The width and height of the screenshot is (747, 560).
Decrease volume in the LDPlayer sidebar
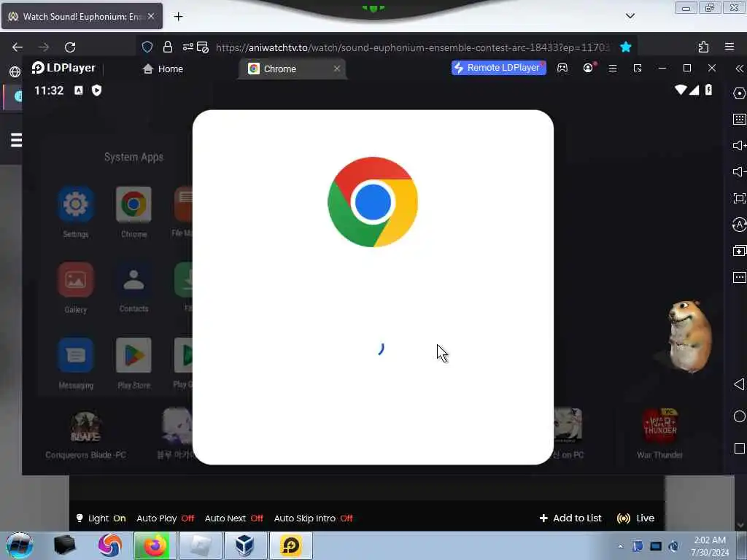(x=739, y=171)
